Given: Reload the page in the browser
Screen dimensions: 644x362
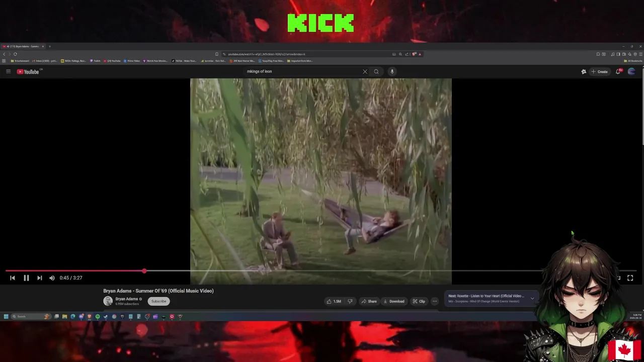Looking at the screenshot, I should click(15, 54).
